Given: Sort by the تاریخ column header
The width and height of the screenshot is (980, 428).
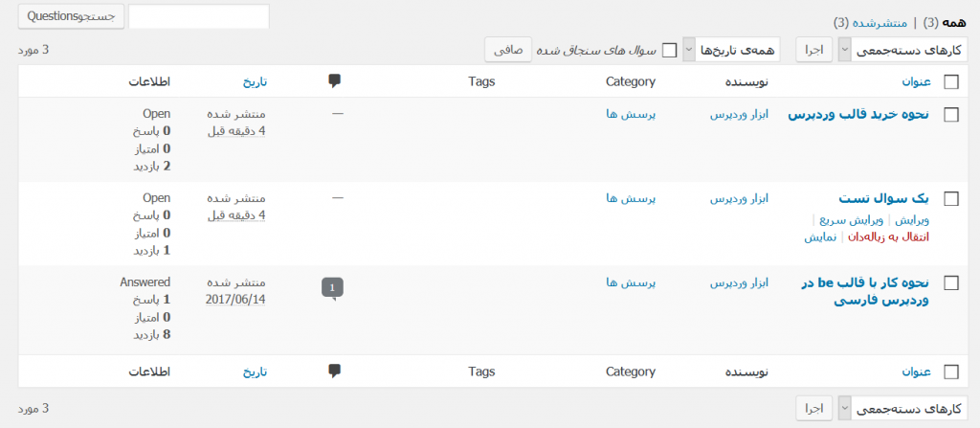Looking at the screenshot, I should (255, 81).
